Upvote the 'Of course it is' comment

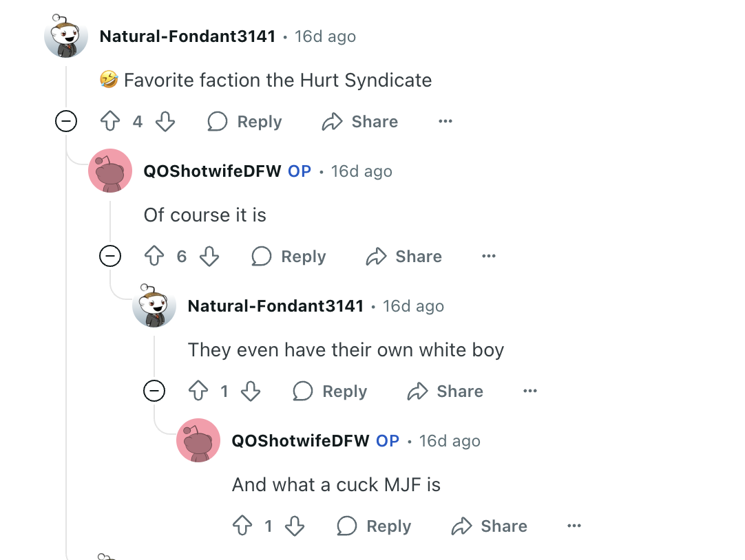click(154, 256)
